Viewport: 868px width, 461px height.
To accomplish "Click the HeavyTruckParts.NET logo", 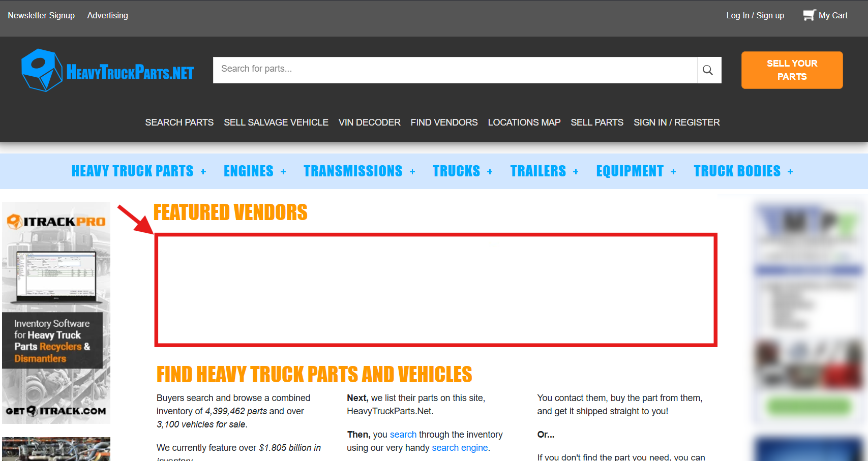I will point(107,70).
